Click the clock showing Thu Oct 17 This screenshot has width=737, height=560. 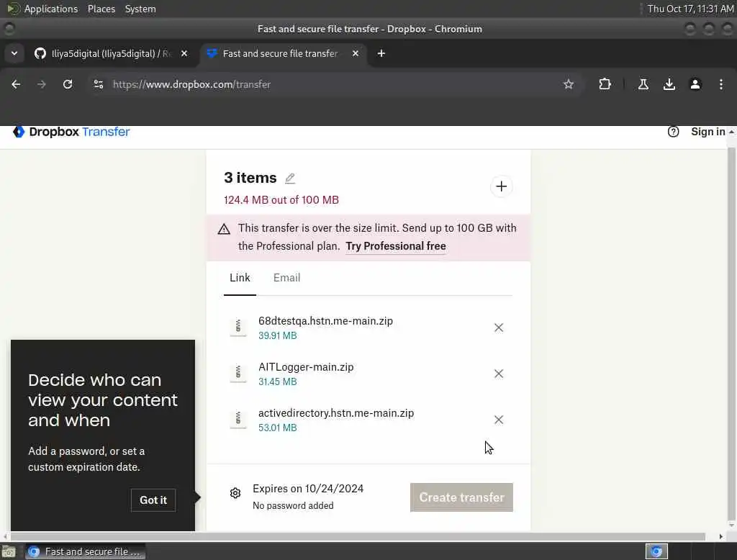tap(690, 9)
